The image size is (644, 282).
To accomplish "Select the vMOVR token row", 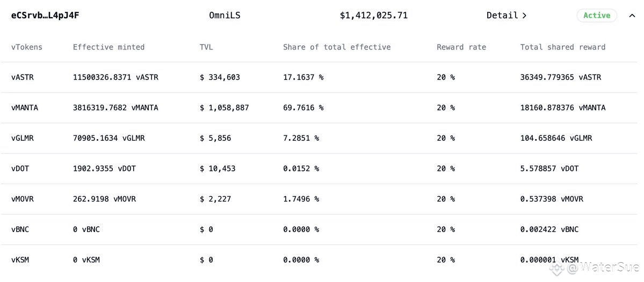I will [x=23, y=199].
